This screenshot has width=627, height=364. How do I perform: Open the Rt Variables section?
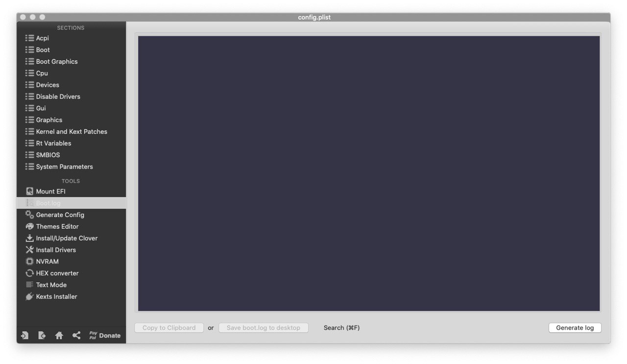[71, 144]
